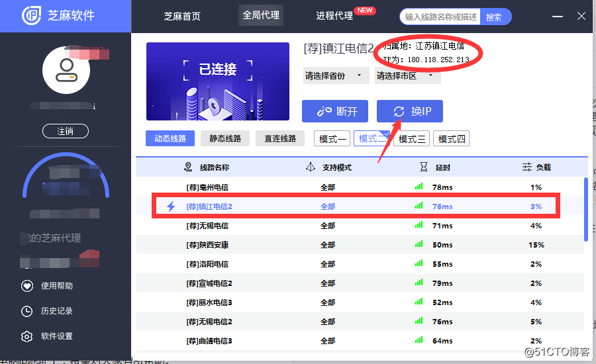Screen dimensions: 596x364
Task: Click the 线路名称 location header icon
Action: pos(188,167)
